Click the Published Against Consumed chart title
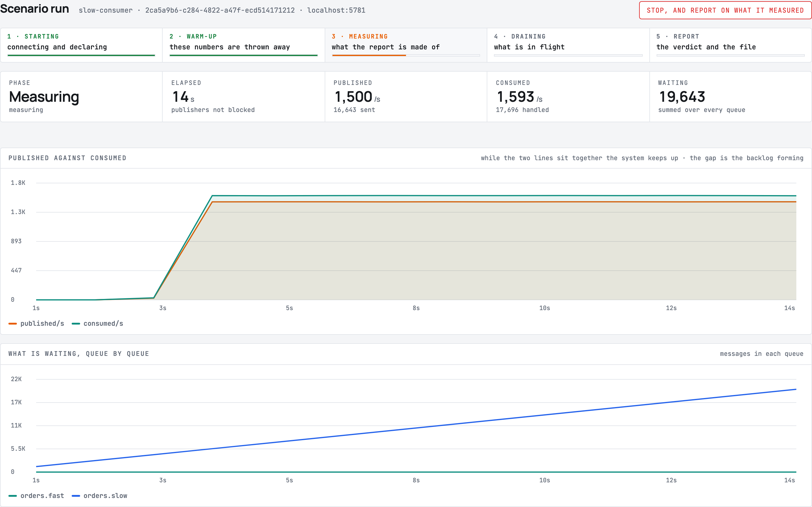The image size is (812, 507). pos(67,158)
